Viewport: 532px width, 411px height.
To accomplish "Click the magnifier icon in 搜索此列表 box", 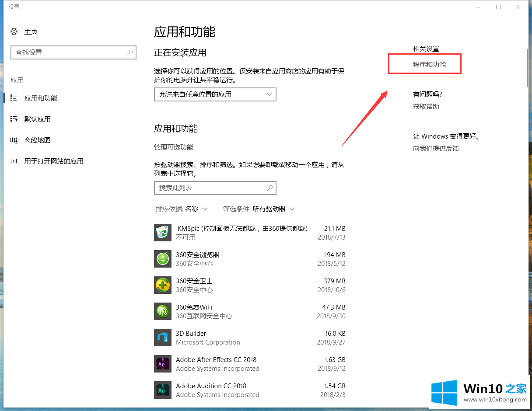I will point(270,188).
